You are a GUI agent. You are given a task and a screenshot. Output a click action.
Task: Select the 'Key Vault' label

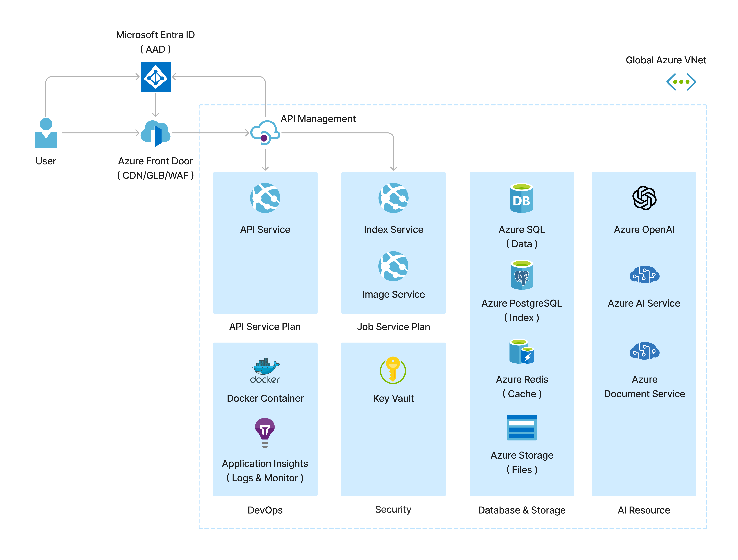[x=393, y=398]
